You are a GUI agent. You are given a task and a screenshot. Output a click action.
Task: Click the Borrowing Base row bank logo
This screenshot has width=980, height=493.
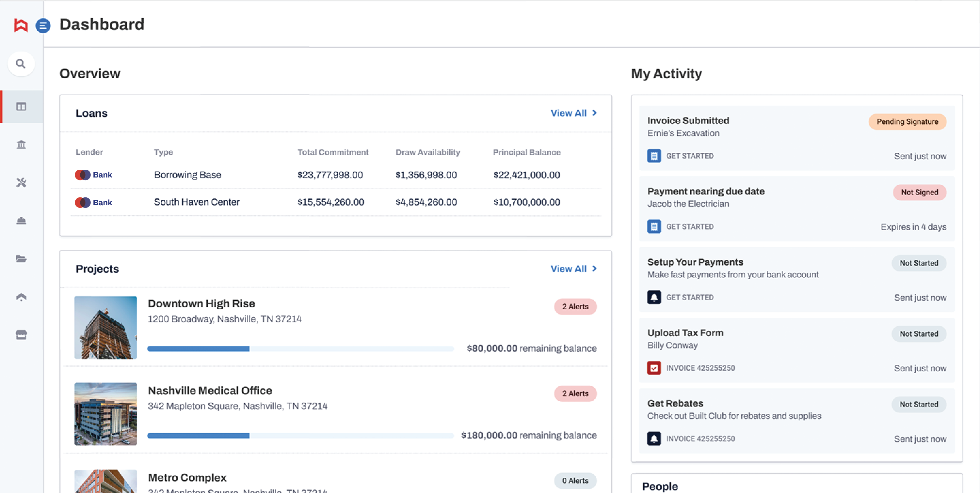83,175
